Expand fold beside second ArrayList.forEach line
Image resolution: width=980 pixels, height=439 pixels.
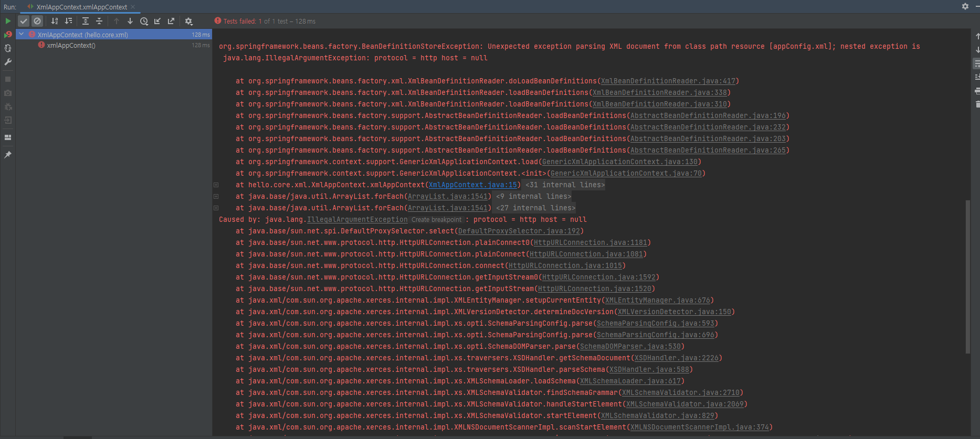click(x=216, y=208)
